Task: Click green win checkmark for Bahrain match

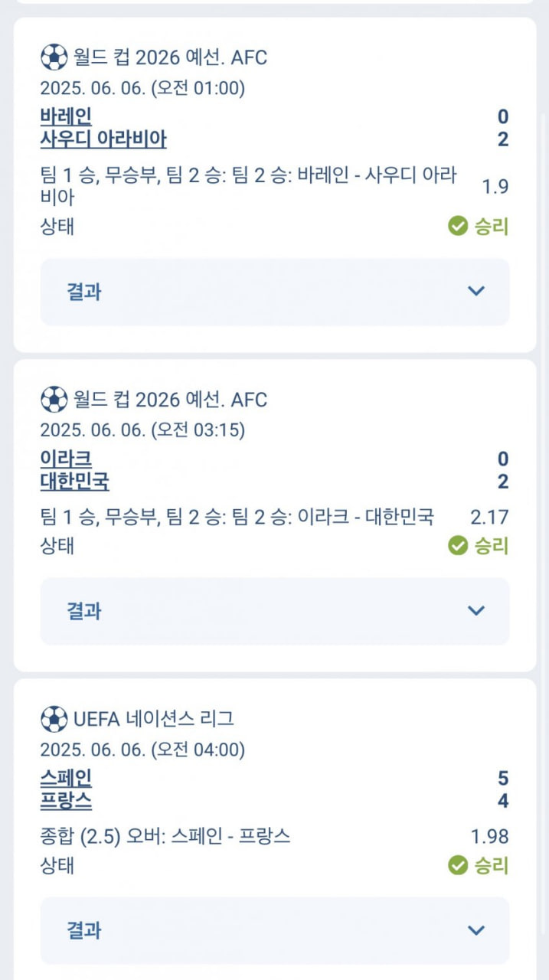Action: (x=458, y=226)
